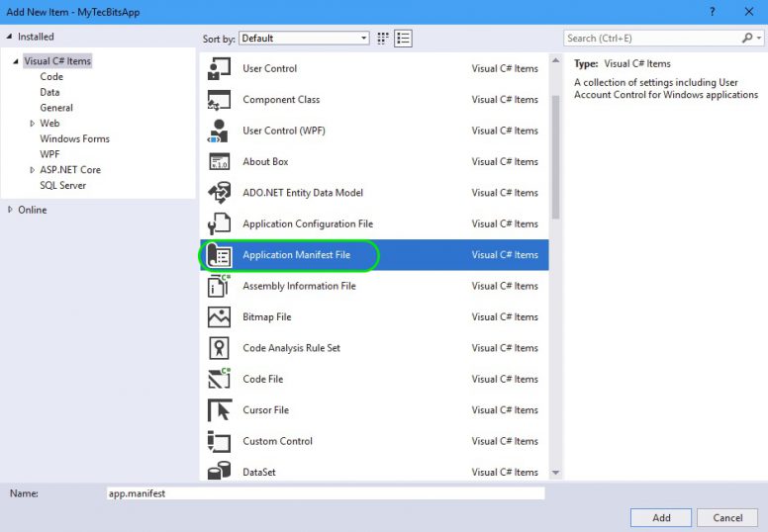Select the Visual C# Items node

point(57,61)
